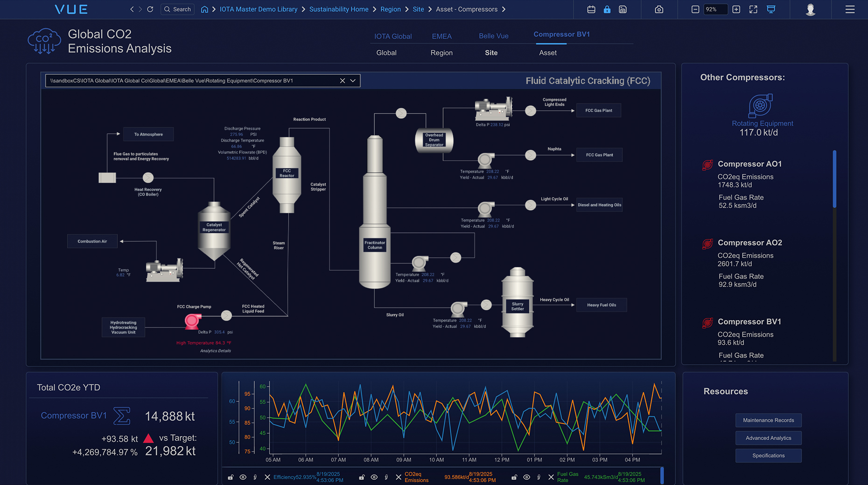868x485 pixels.
Task: Open the calendar time picker icon
Action: [x=591, y=9]
